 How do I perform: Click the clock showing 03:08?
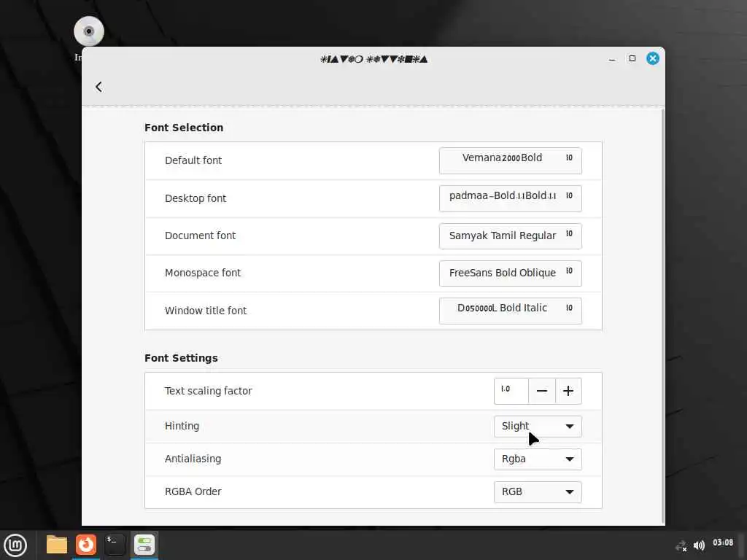click(x=723, y=542)
